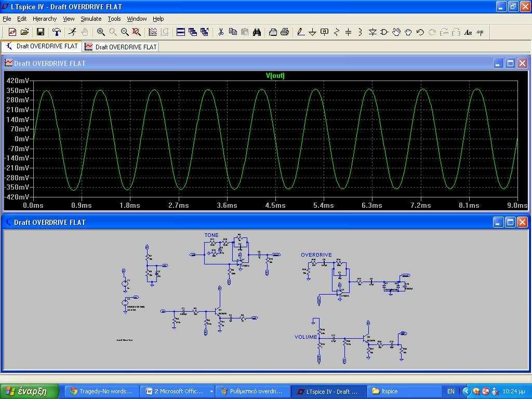Click the 4.5ms time axis label
532x399 pixels.
click(275, 205)
